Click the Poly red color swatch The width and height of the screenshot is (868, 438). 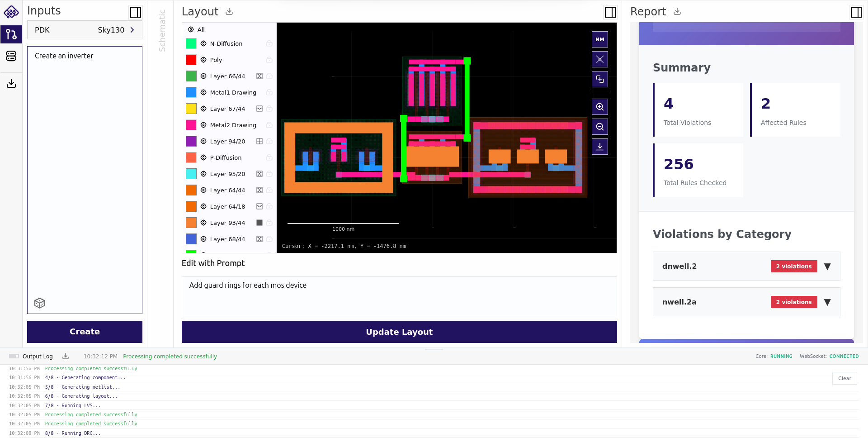click(191, 60)
